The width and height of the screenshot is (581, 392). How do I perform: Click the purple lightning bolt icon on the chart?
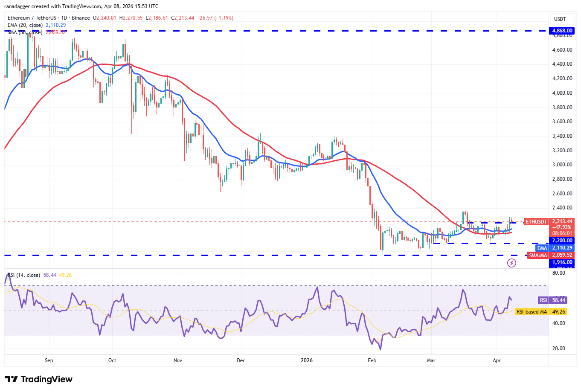pyautogui.click(x=512, y=263)
